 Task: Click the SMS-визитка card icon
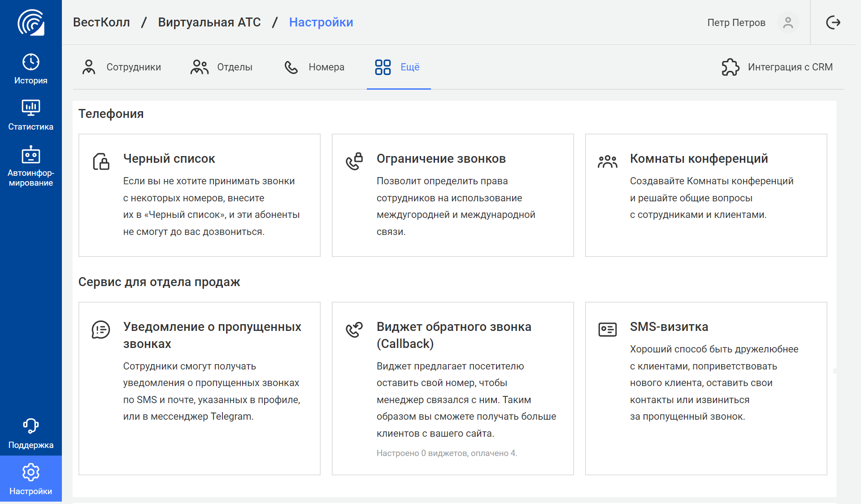[608, 330]
